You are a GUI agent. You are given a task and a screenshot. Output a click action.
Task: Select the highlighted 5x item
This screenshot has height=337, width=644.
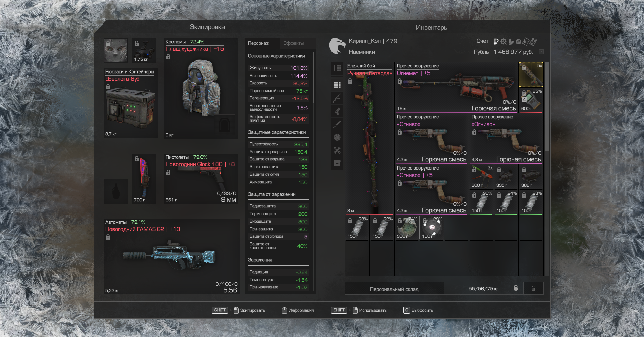point(531,75)
